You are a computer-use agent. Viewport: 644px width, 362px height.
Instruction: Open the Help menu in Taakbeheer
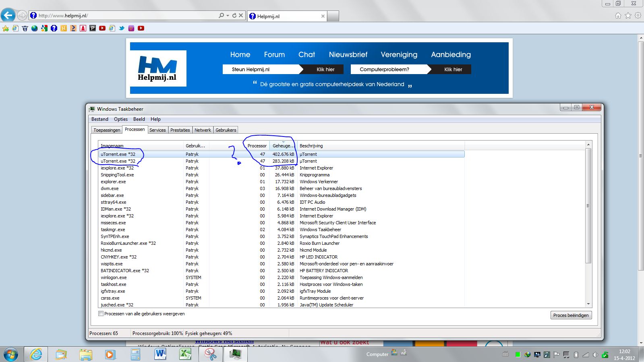point(155,119)
